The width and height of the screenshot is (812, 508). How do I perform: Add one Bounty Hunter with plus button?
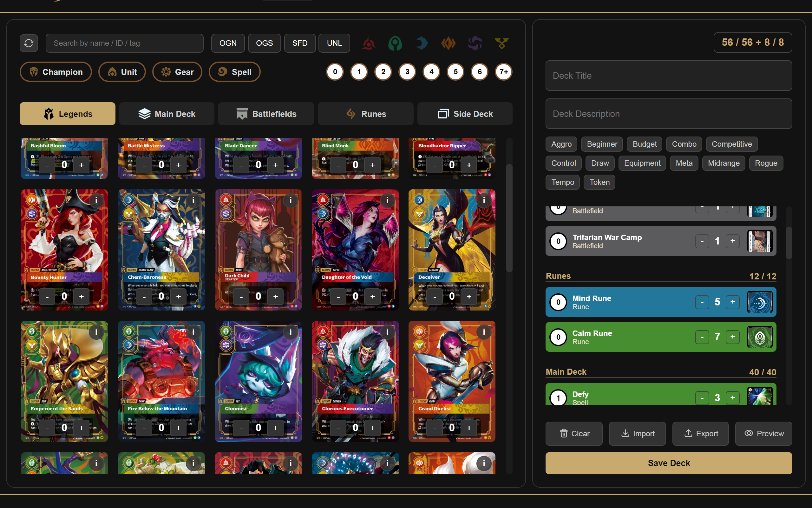pyautogui.click(x=82, y=296)
